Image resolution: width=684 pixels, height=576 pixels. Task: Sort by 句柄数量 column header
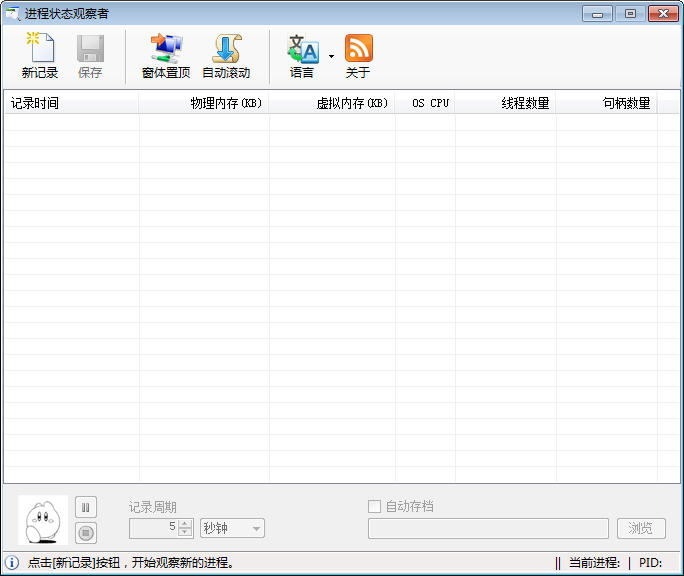[x=607, y=103]
